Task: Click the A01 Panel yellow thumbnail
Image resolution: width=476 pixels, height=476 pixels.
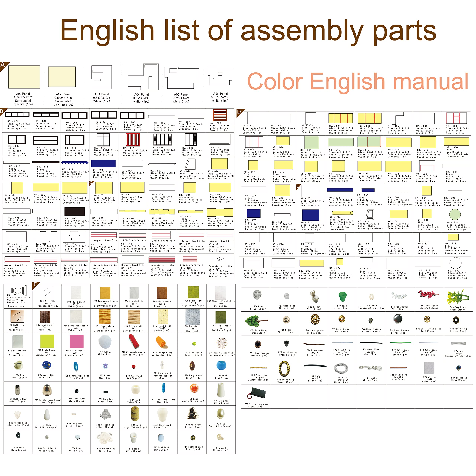Action: pos(24,77)
